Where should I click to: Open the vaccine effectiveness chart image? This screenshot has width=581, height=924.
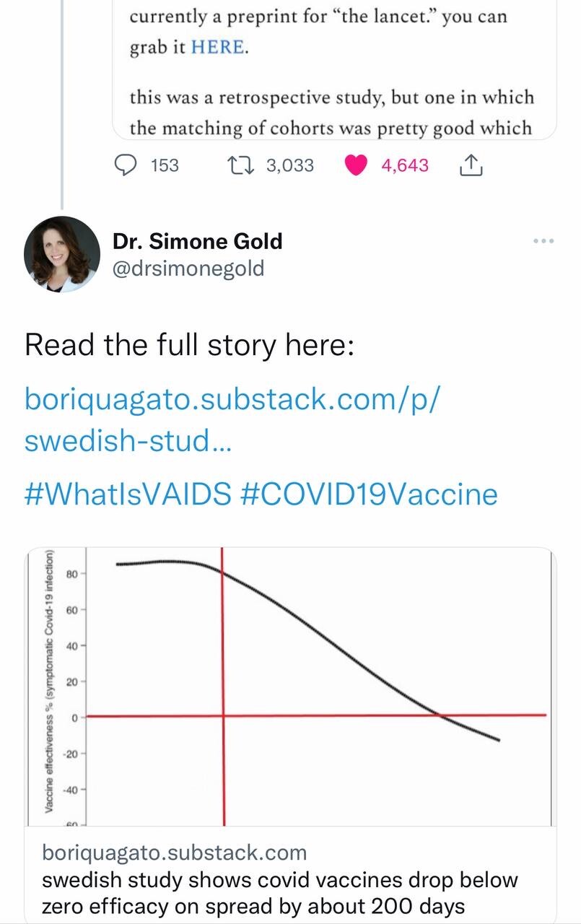click(290, 686)
